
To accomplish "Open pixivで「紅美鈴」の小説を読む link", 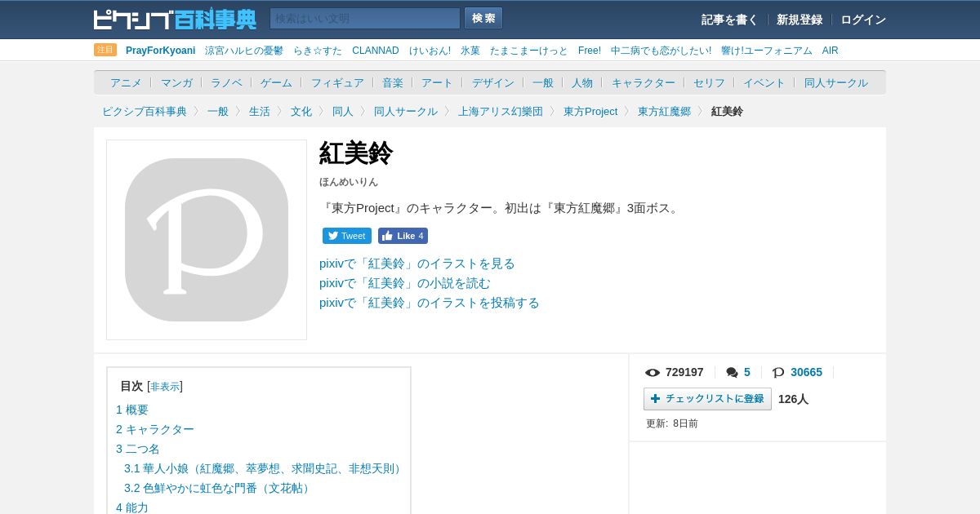I will click(405, 283).
